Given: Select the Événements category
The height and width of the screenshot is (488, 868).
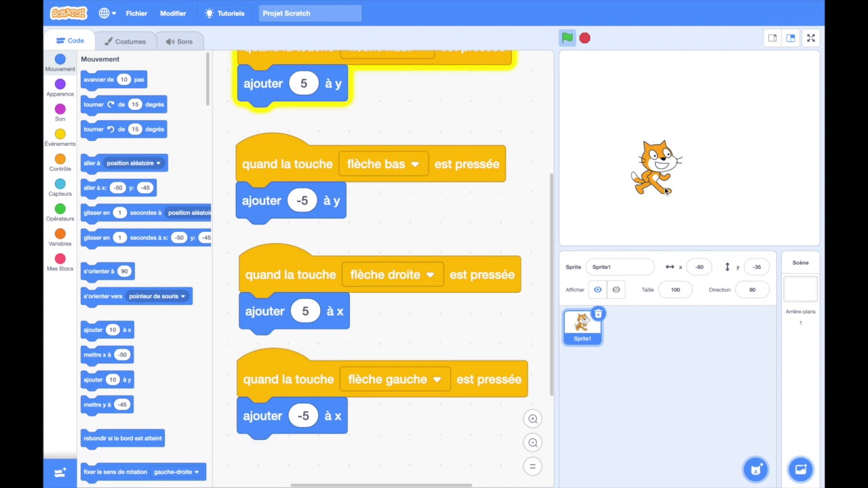Looking at the screenshot, I should (60, 138).
